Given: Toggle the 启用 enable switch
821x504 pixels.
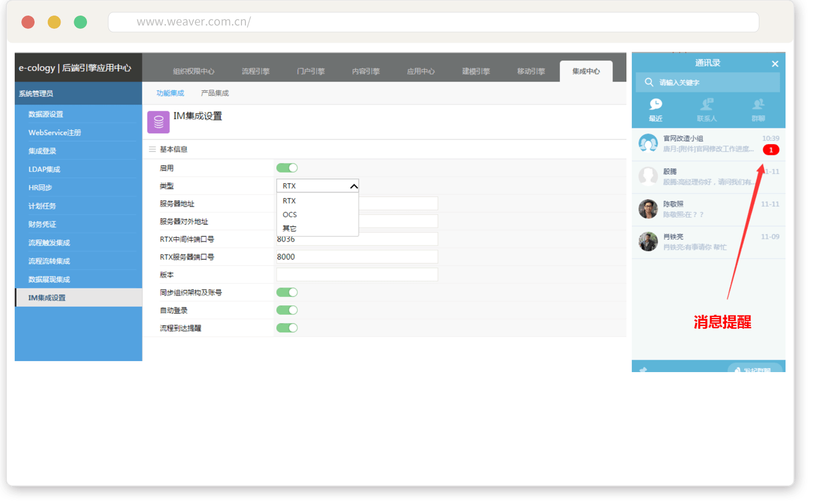Looking at the screenshot, I should click(287, 168).
